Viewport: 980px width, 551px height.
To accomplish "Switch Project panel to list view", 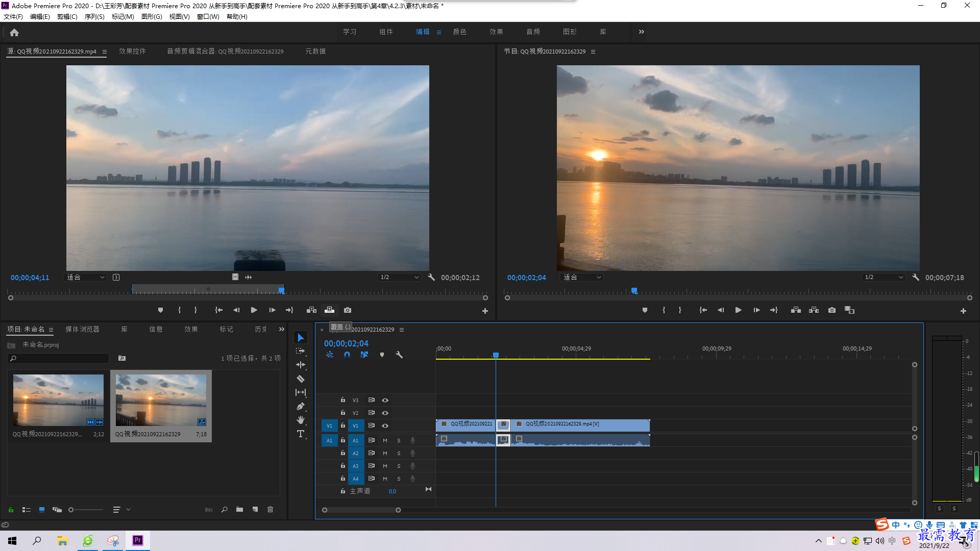I will tap(27, 509).
